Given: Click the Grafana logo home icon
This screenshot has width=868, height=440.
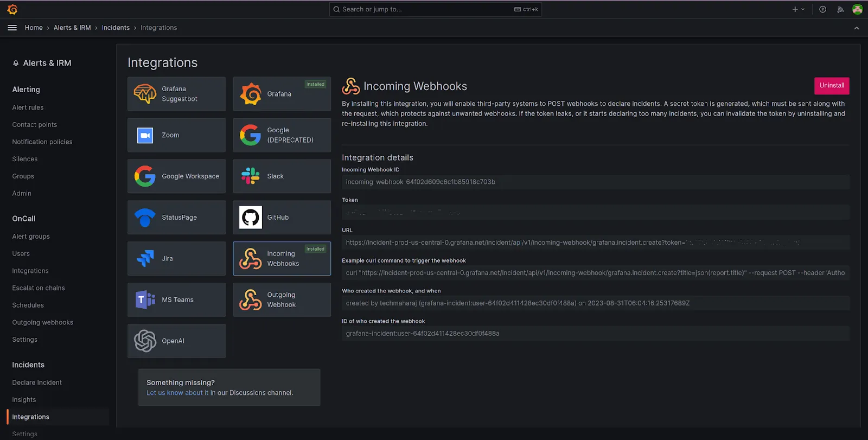Looking at the screenshot, I should tap(12, 9).
